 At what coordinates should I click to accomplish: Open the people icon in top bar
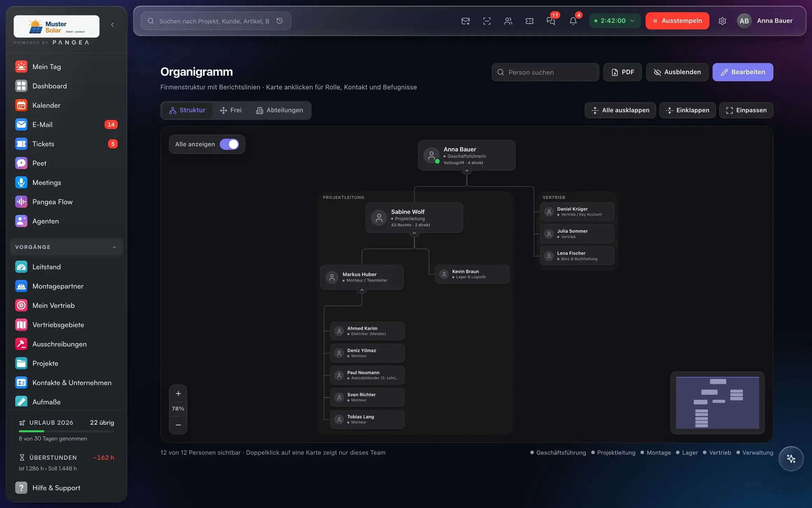[508, 21]
